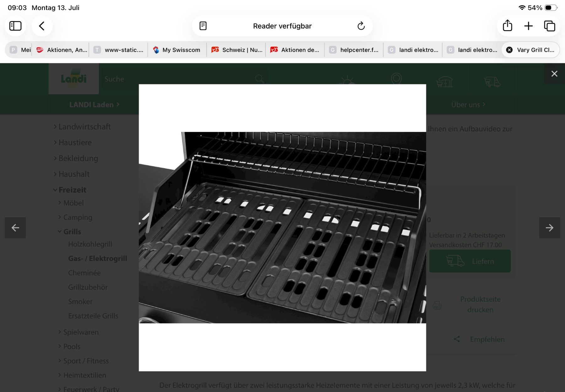Collapse the Grills subcategory
This screenshot has width=565, height=392.
(x=70, y=231)
